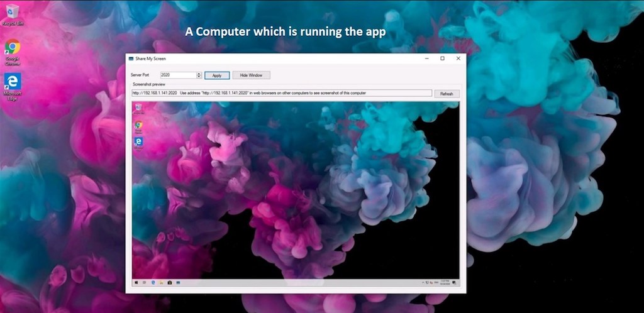Open the Recycle Bin desktop icon
The width and height of the screenshot is (644, 313).
11,13
